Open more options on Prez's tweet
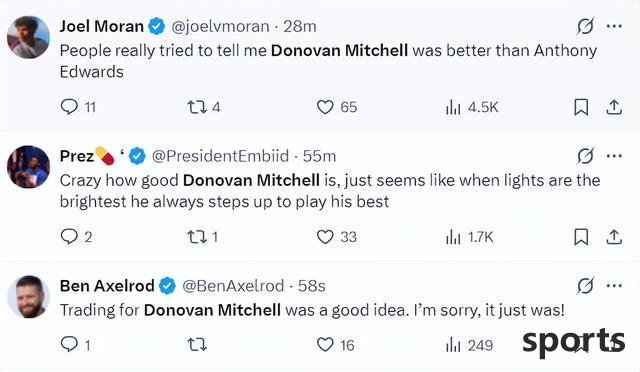This screenshot has height=372, width=640. click(x=614, y=156)
